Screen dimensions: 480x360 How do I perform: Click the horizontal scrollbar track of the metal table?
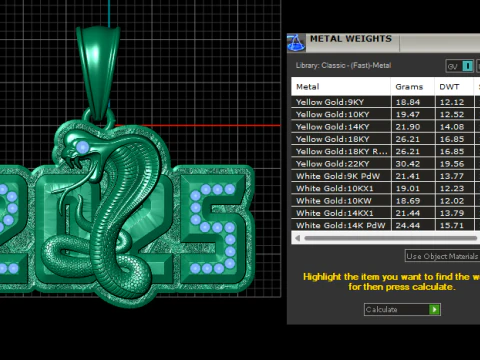pyautogui.click(x=390, y=238)
